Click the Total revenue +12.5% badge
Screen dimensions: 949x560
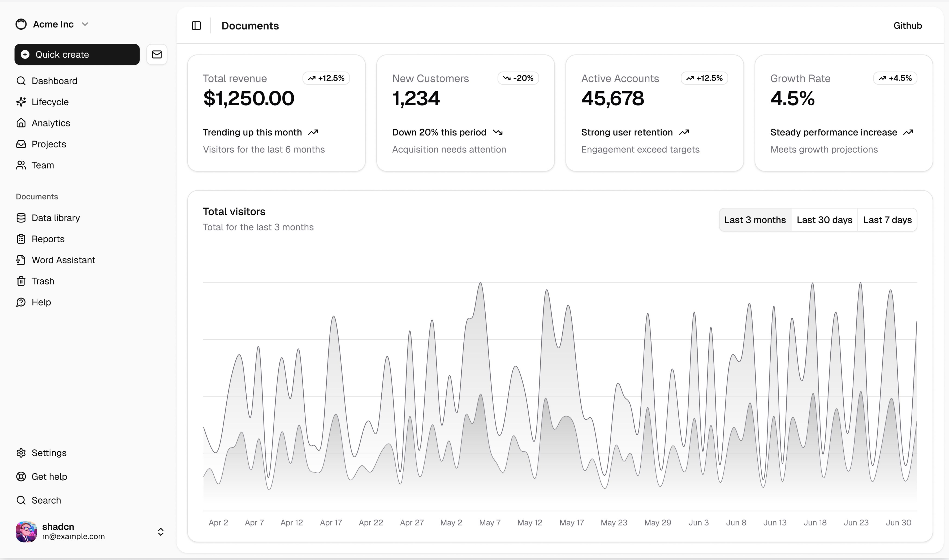coord(326,78)
